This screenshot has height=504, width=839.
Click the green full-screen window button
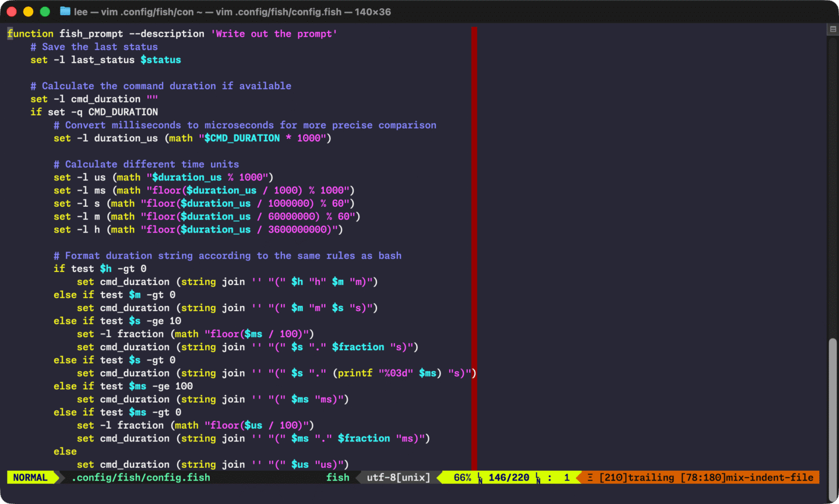click(45, 12)
